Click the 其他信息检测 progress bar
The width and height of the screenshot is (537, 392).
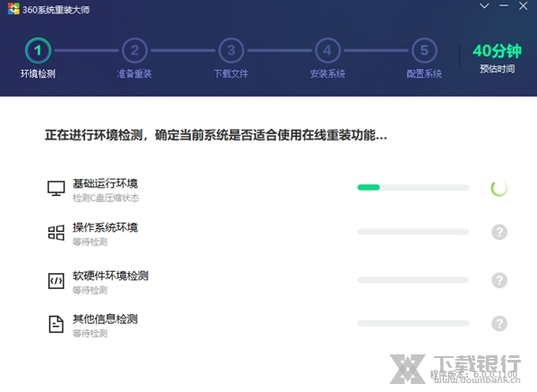coord(413,323)
